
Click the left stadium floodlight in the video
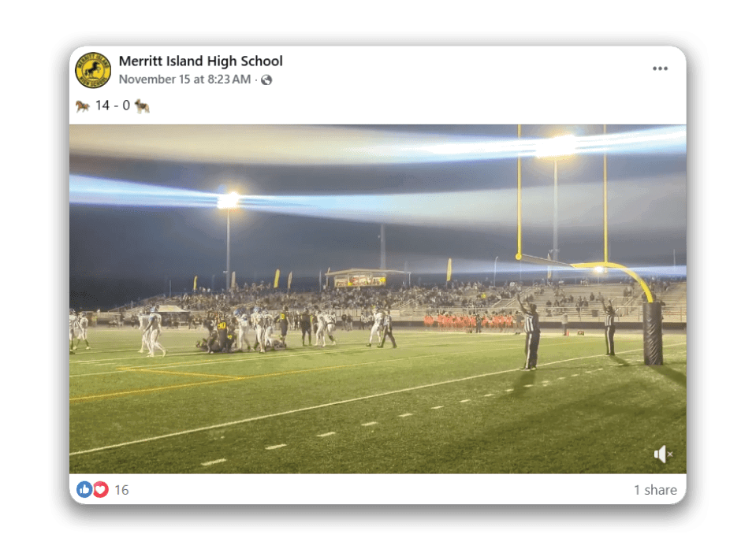[228, 199]
